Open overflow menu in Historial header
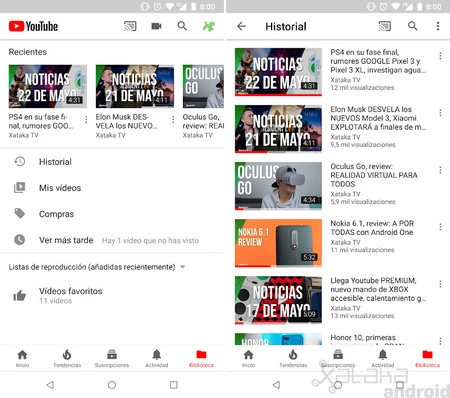450x398 pixels. tap(438, 26)
